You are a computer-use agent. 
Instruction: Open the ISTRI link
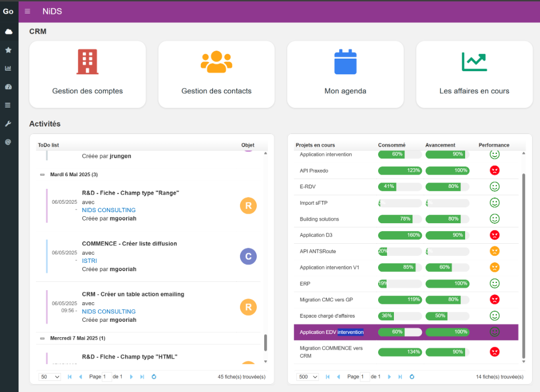(x=89, y=261)
